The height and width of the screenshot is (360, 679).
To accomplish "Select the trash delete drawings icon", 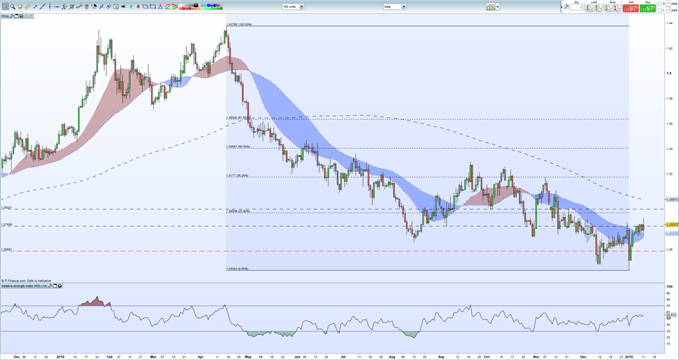I will coord(86,6).
